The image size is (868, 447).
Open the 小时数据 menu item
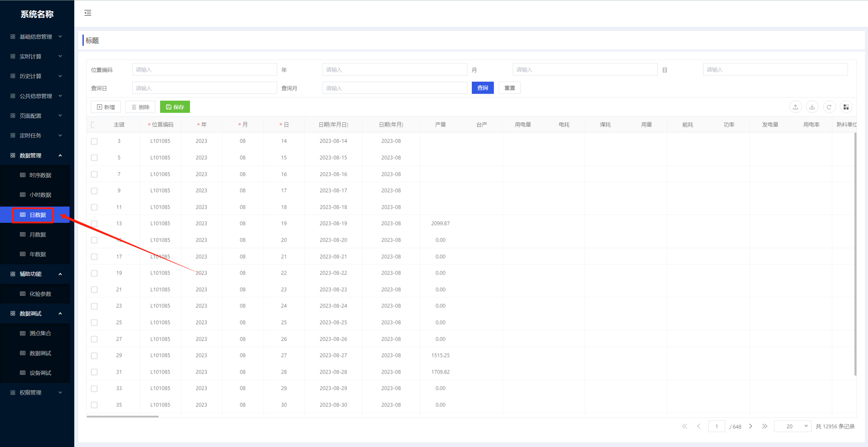click(x=35, y=195)
